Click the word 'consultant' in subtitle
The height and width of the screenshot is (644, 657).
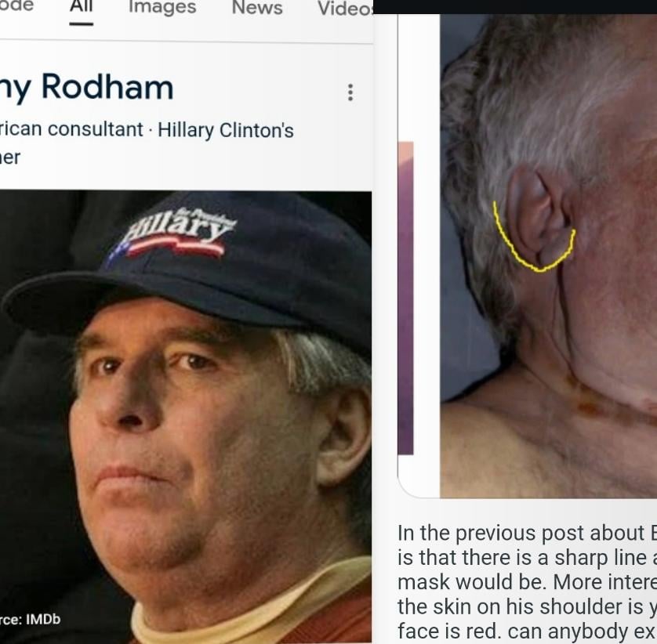pos(96,129)
